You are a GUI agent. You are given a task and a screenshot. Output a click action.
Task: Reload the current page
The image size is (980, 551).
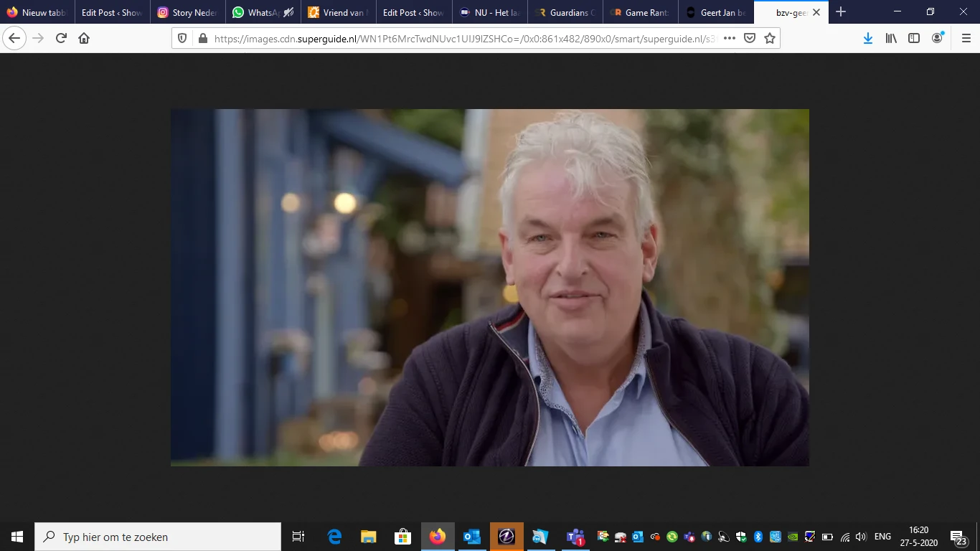pos(60,38)
